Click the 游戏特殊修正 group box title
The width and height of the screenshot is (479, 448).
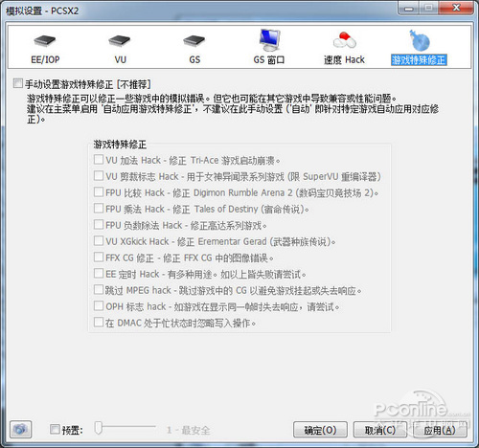[120, 145]
